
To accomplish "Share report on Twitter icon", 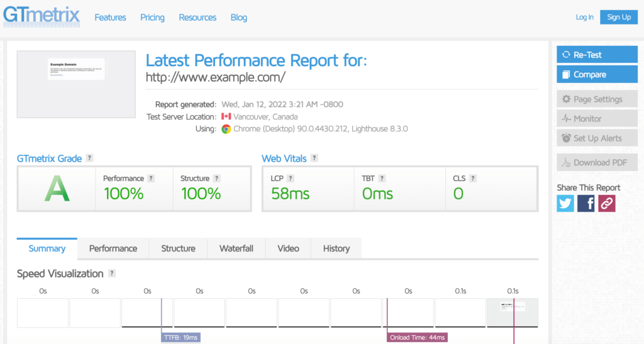I will click(565, 203).
